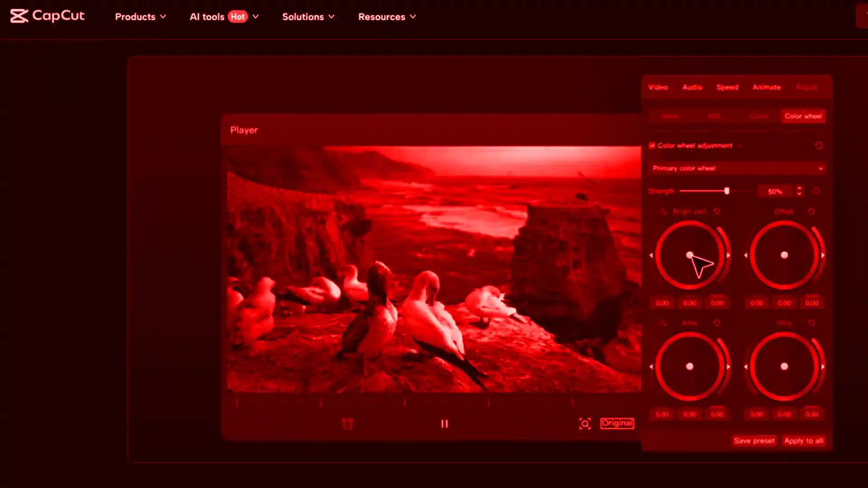Image resolution: width=868 pixels, height=488 pixels.
Task: Click the Strength slider handle
Action: (726, 191)
